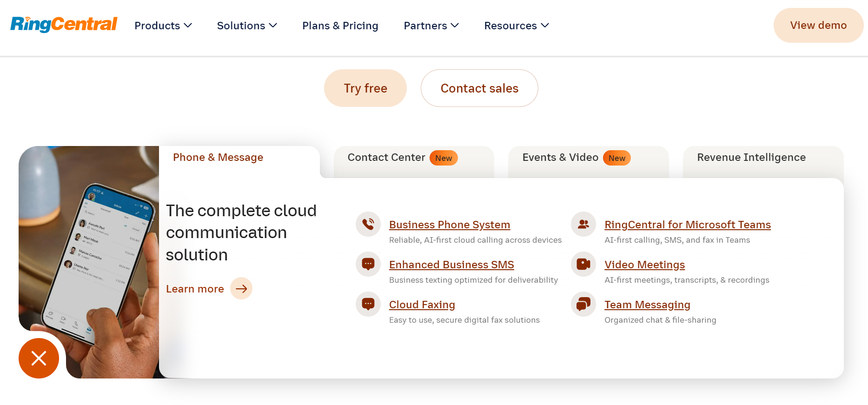Click the Team Messaging bubbles icon
This screenshot has height=405, width=868.
[583, 304]
